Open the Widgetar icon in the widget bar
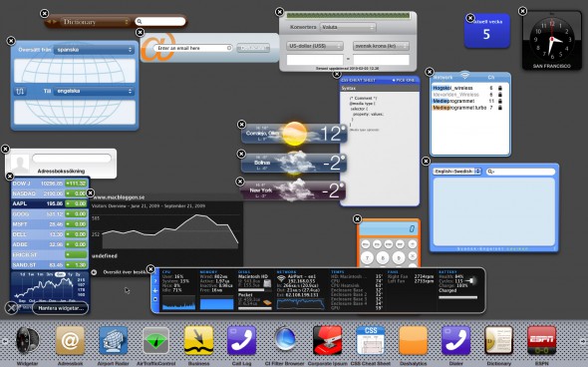Screen dimensions: 588x367 coord(27,341)
